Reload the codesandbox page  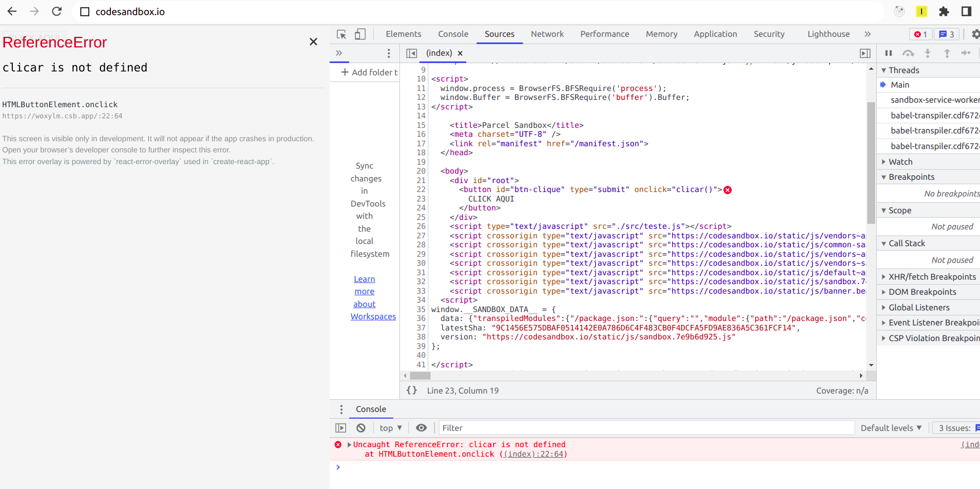(56, 11)
